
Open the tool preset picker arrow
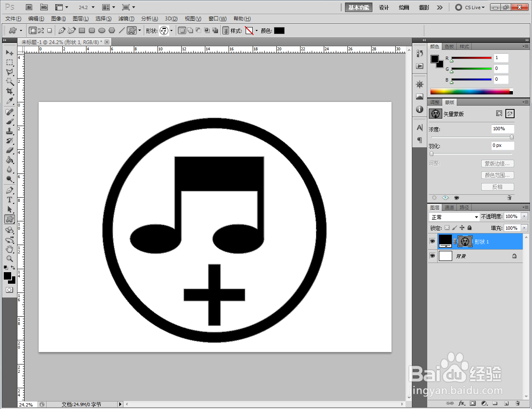[21, 31]
